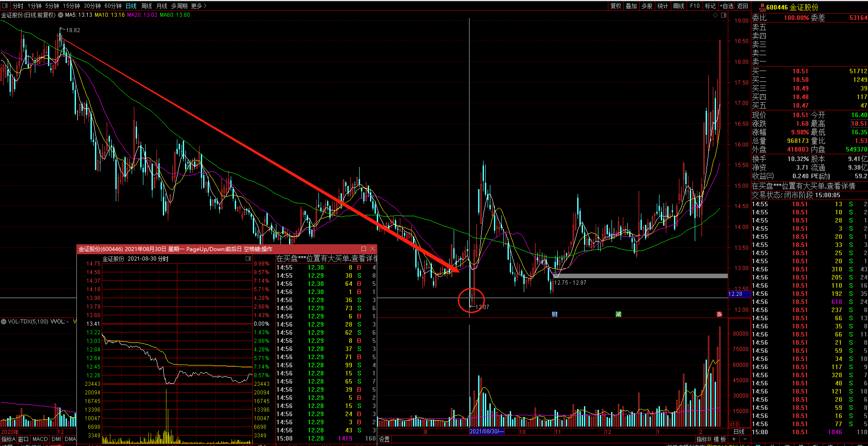Activate the 画线 drawing tool

click(679, 6)
